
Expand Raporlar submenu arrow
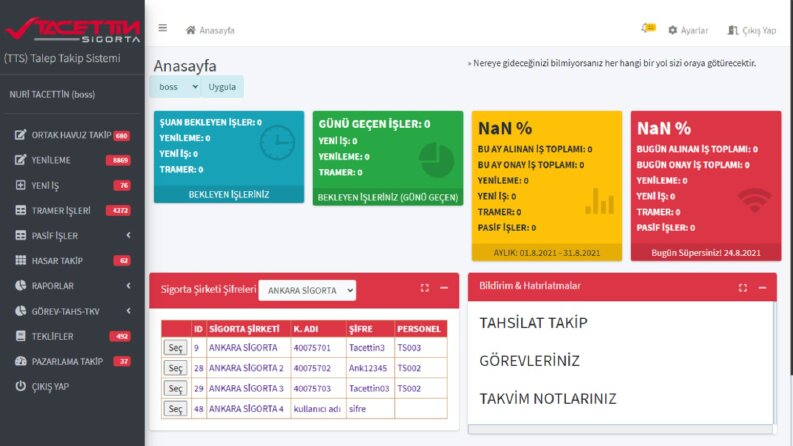click(x=128, y=286)
